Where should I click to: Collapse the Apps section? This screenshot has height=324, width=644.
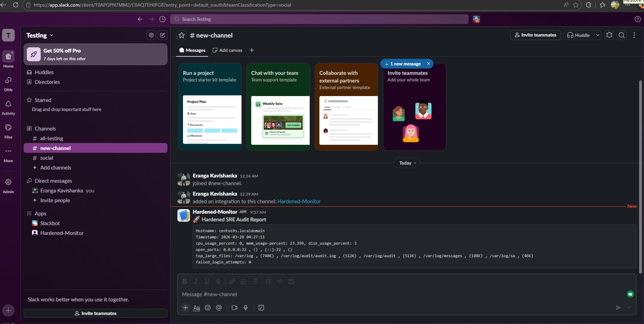coord(40,213)
